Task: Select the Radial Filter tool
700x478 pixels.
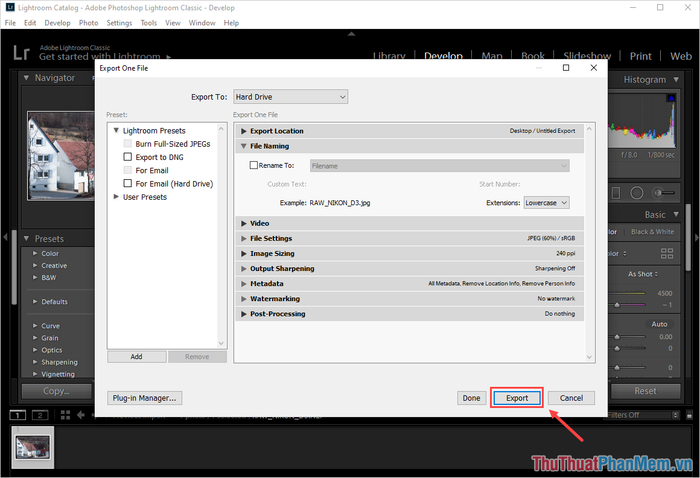Action: [x=637, y=193]
